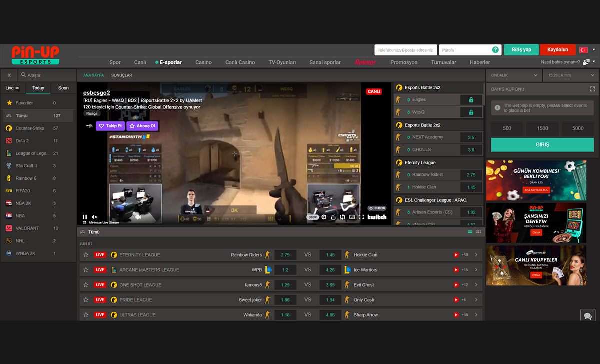Expand bet slip to fullscreen
The image size is (600, 364).
[x=592, y=89]
